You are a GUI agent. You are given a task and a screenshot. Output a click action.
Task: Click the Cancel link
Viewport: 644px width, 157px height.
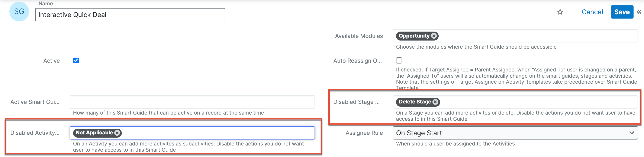[592, 12]
